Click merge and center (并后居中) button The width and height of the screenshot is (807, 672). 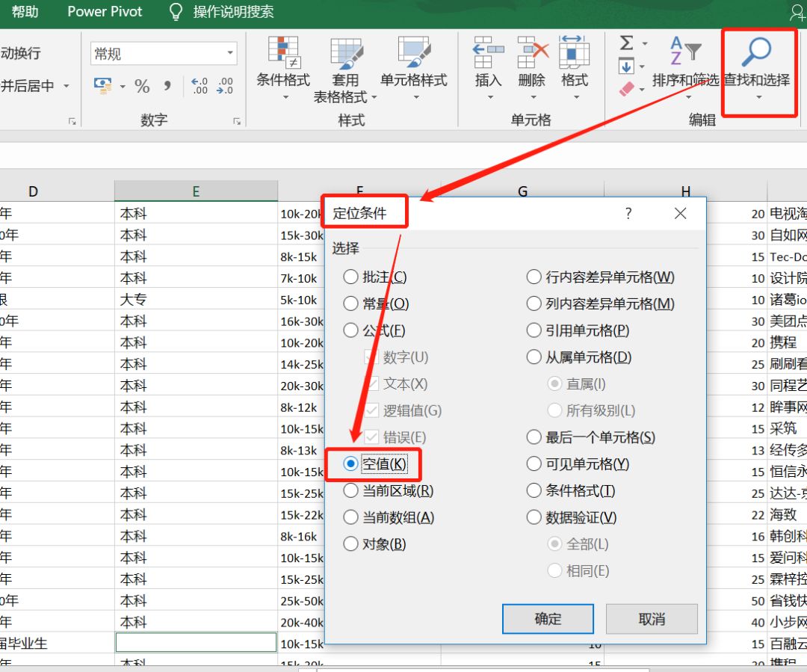coord(28,85)
